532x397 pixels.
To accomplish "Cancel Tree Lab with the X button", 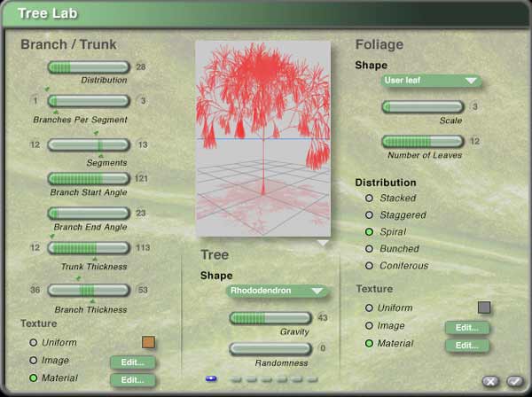I will pos(490,381).
